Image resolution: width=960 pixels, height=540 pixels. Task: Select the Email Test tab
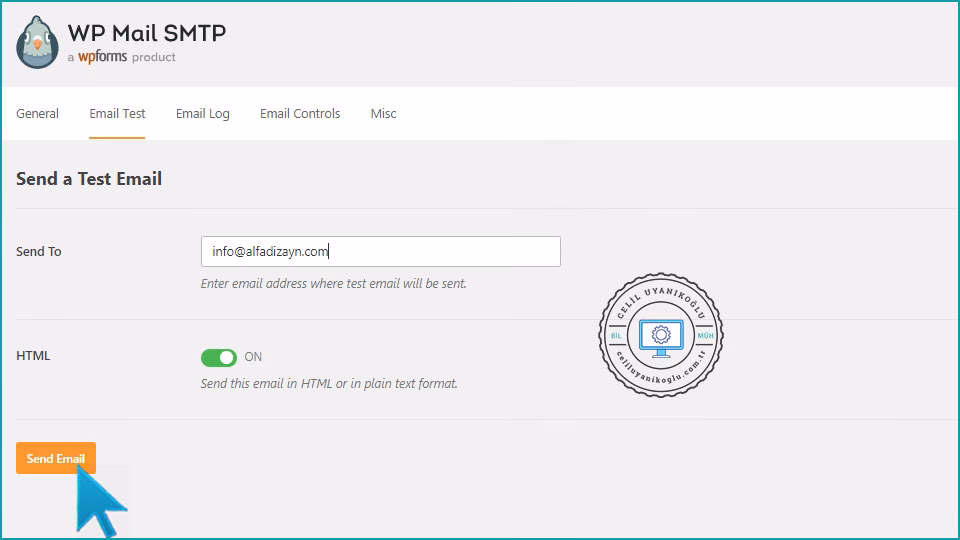tap(117, 113)
